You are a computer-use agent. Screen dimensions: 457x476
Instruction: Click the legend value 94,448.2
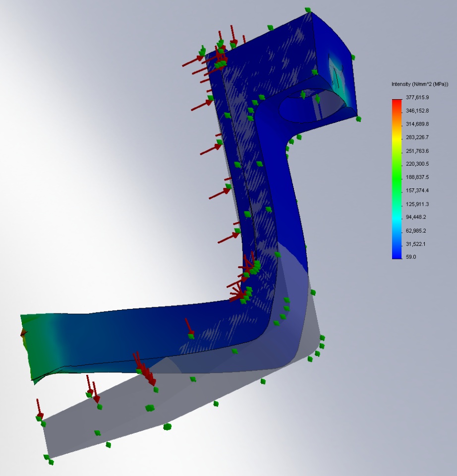point(416,217)
